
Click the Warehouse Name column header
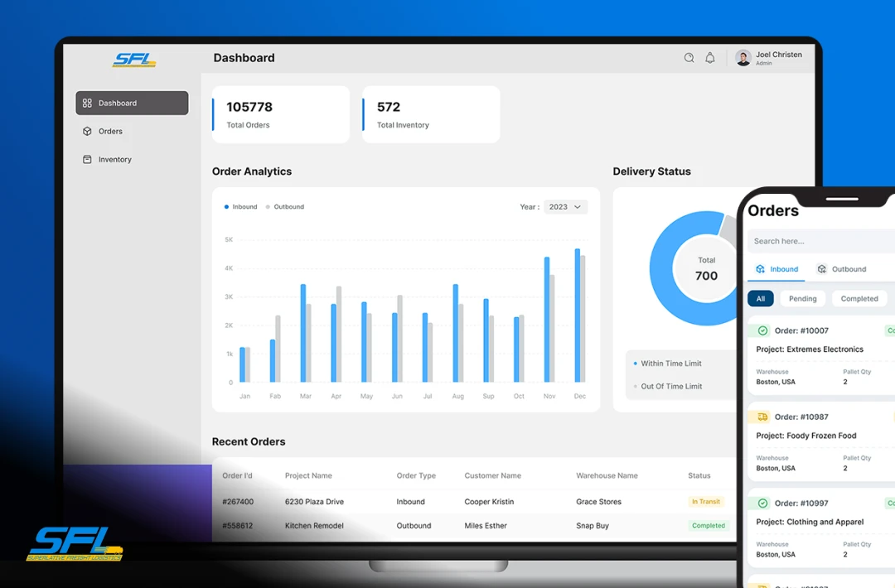click(607, 475)
